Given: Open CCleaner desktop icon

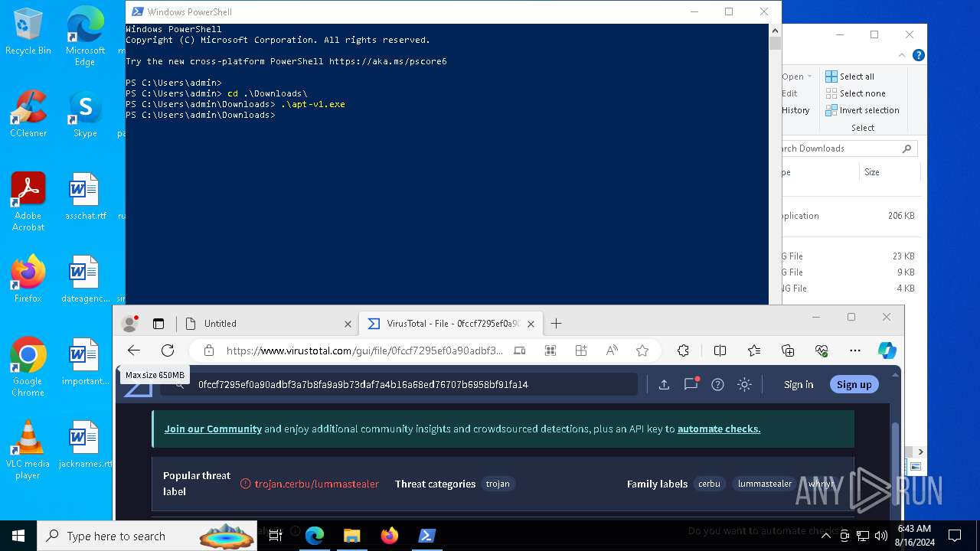Looking at the screenshot, I should coord(28,114).
